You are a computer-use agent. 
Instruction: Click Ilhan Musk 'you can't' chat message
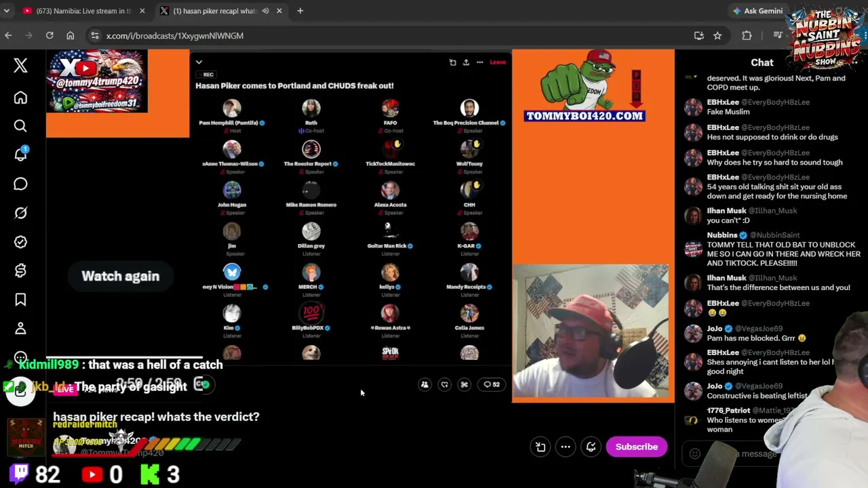[x=728, y=220]
